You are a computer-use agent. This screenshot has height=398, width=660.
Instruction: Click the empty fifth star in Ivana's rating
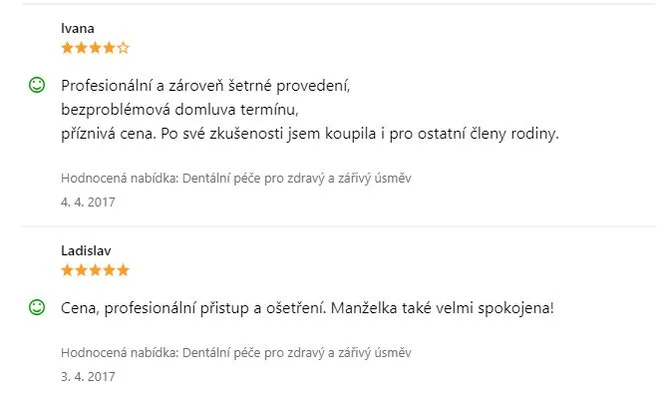point(123,48)
